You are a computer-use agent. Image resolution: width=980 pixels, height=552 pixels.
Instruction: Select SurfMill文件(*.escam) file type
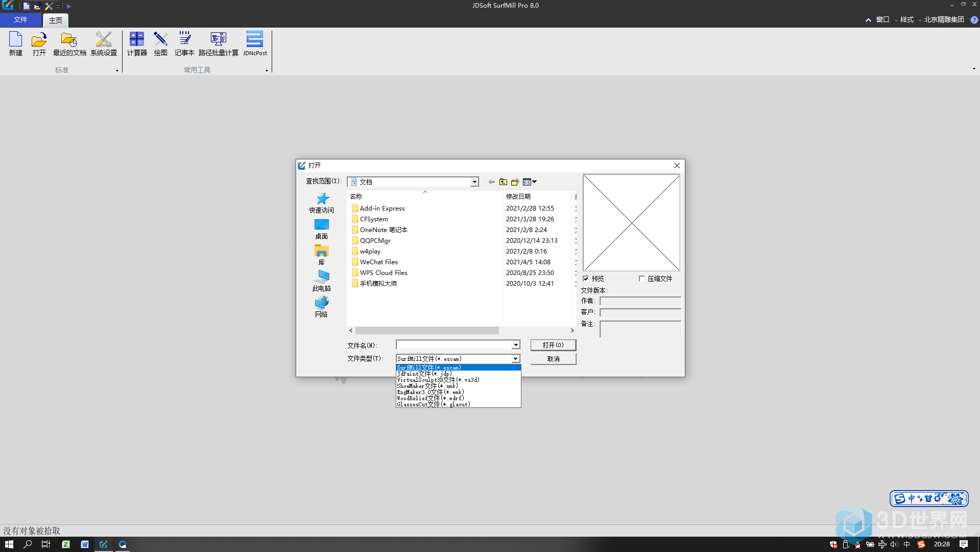458,367
